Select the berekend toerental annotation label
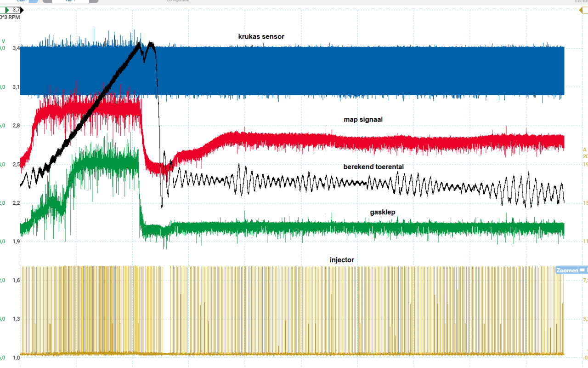588x368 pixels. [x=373, y=167]
